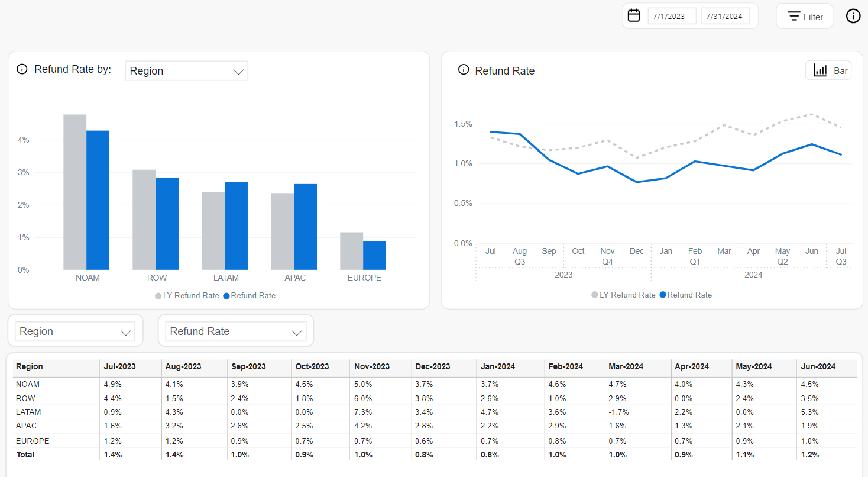Image resolution: width=868 pixels, height=477 pixels.
Task: Click LY Refund Rate legend swatch in bar chart
Action: tap(158, 296)
